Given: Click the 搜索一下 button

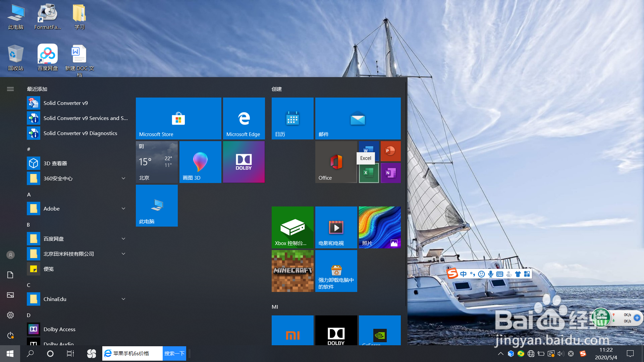Looking at the screenshot, I should [174, 354].
